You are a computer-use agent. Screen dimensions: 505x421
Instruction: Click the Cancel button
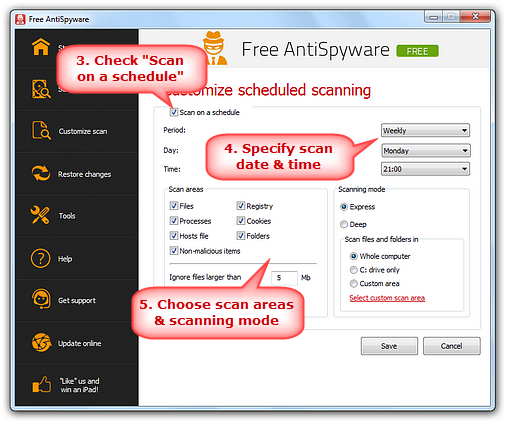click(452, 346)
